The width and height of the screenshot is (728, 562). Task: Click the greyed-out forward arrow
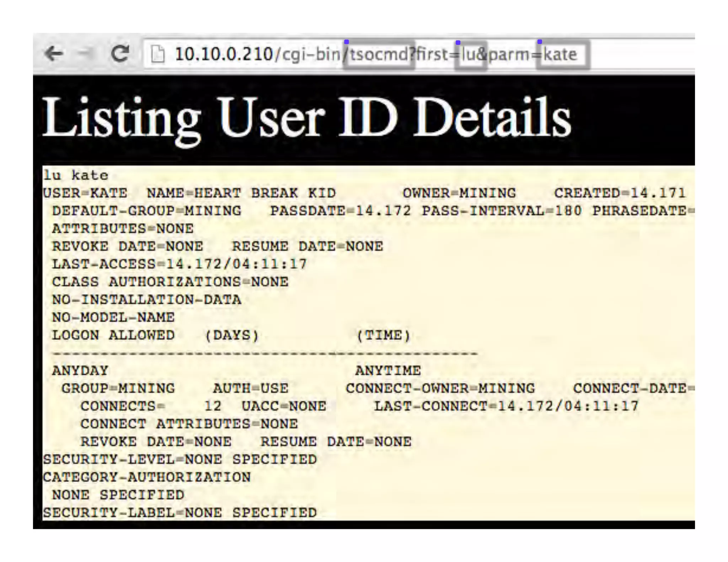(x=85, y=53)
